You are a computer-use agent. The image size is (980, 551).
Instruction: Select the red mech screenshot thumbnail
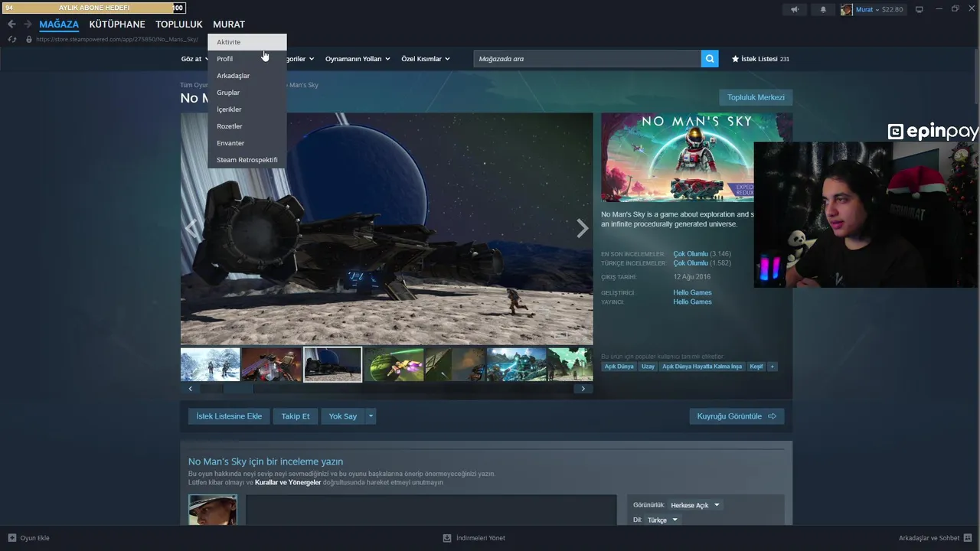click(x=272, y=364)
